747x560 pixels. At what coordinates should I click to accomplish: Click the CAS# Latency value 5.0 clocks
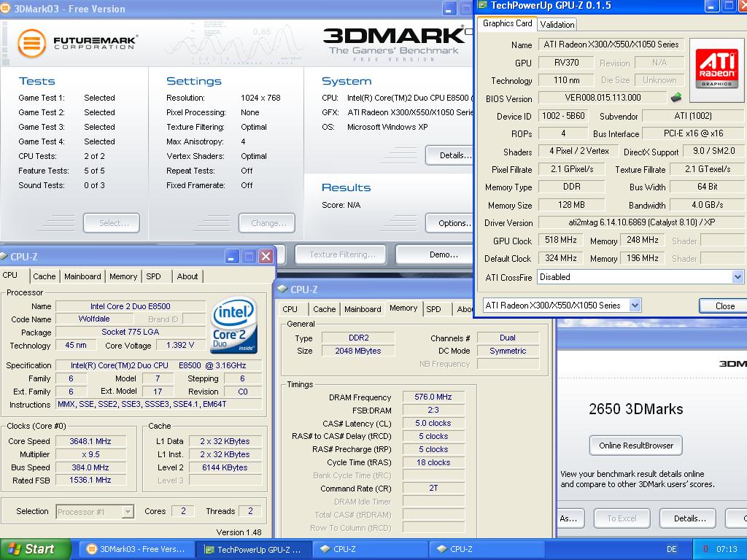pyautogui.click(x=433, y=423)
